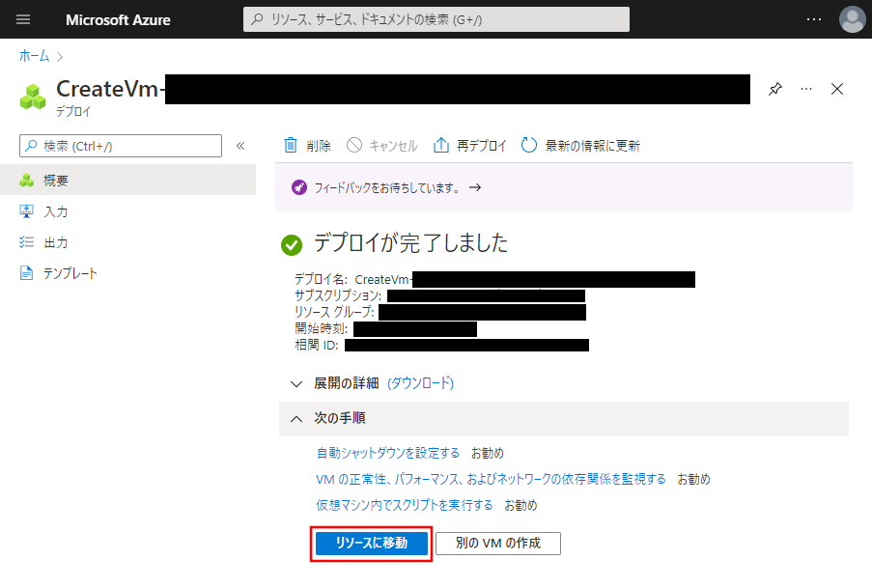Open 自動シャットダウンを設定する link
Viewport: 872px width, 588px height.
pos(388,453)
